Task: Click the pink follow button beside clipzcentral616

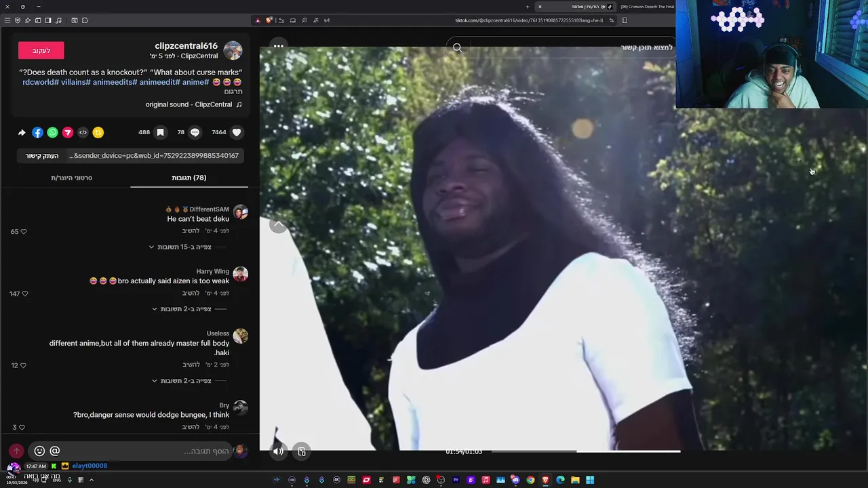Action: 41,50
